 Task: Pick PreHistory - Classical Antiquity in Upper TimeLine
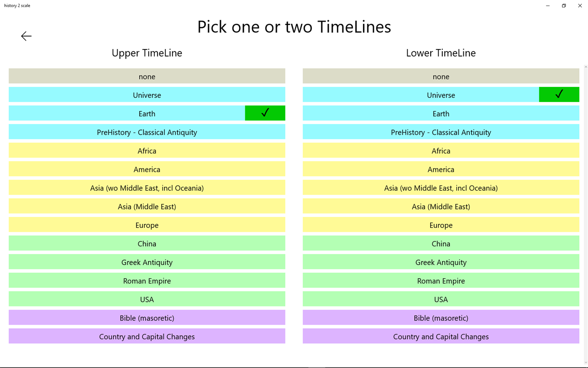(x=147, y=132)
